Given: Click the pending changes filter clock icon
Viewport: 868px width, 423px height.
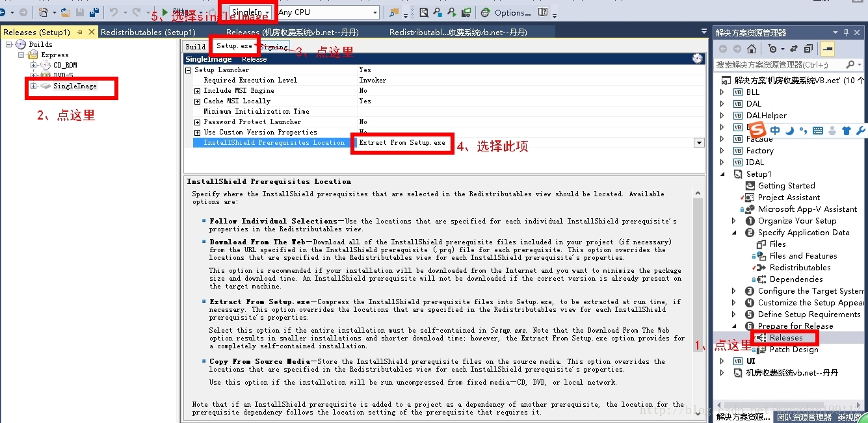Looking at the screenshot, I should 773,49.
